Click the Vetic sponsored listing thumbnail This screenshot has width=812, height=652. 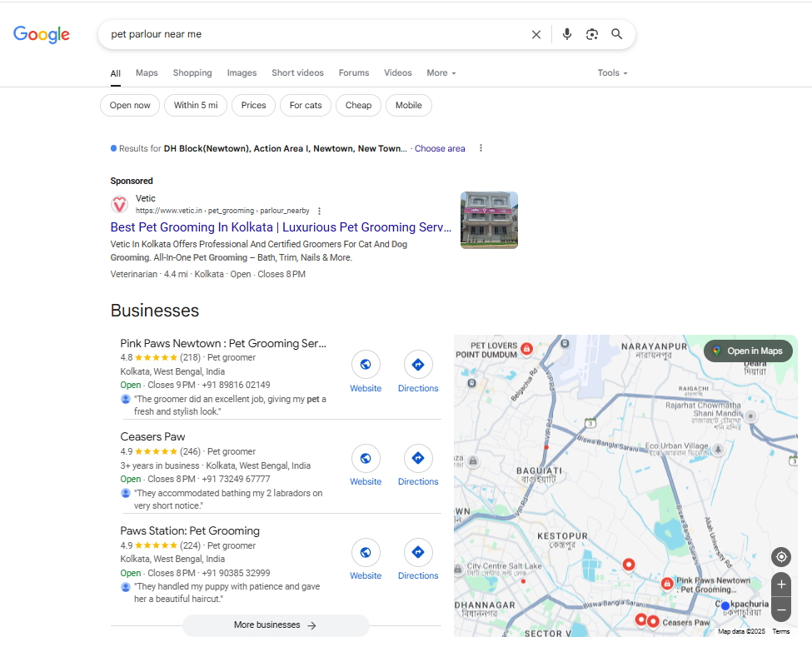tap(489, 219)
